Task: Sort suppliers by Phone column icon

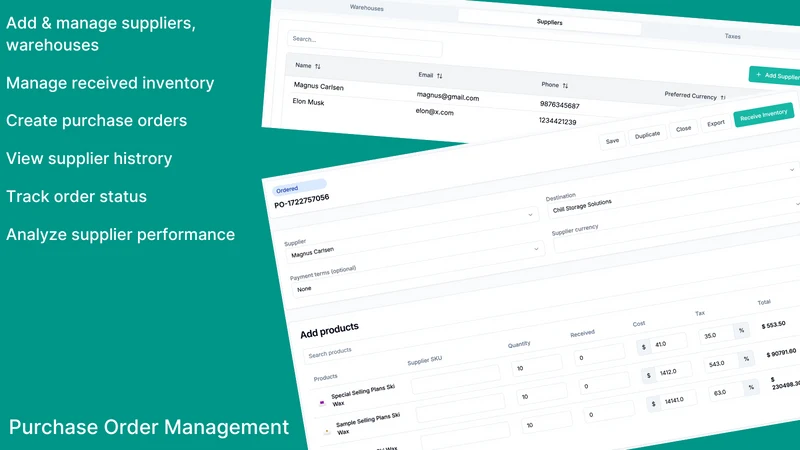Action: [x=565, y=86]
